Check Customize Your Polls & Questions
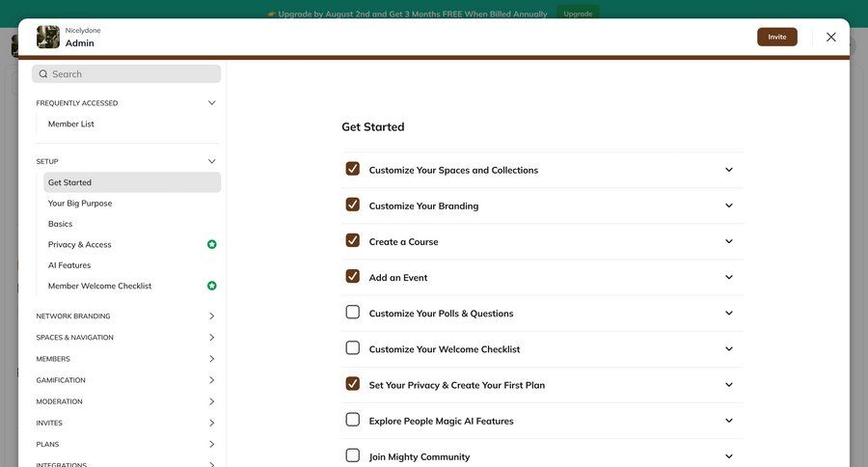The height and width of the screenshot is (467, 868). (x=353, y=312)
